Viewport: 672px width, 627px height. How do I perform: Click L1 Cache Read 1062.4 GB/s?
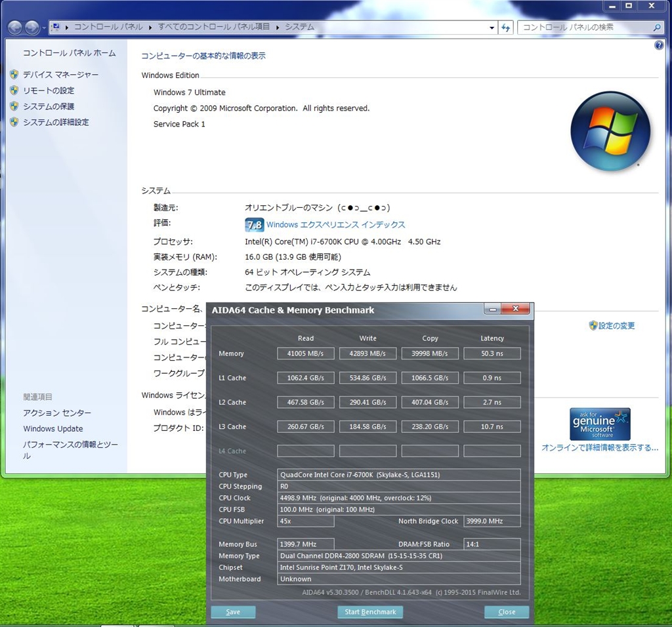(x=306, y=378)
